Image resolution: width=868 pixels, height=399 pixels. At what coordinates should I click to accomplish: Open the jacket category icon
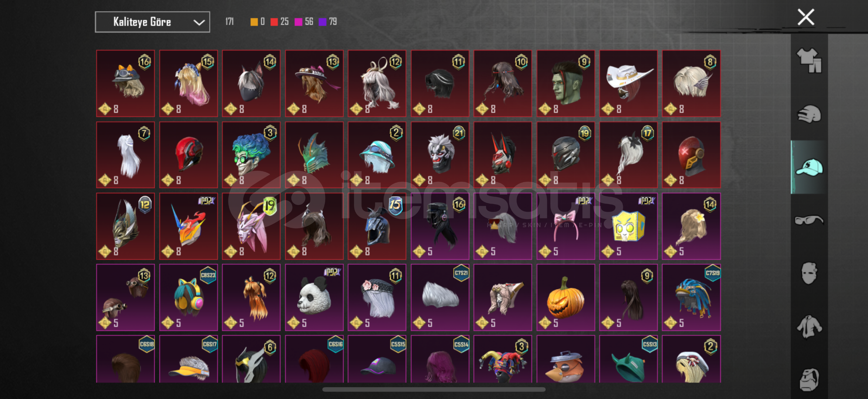pyautogui.click(x=809, y=327)
